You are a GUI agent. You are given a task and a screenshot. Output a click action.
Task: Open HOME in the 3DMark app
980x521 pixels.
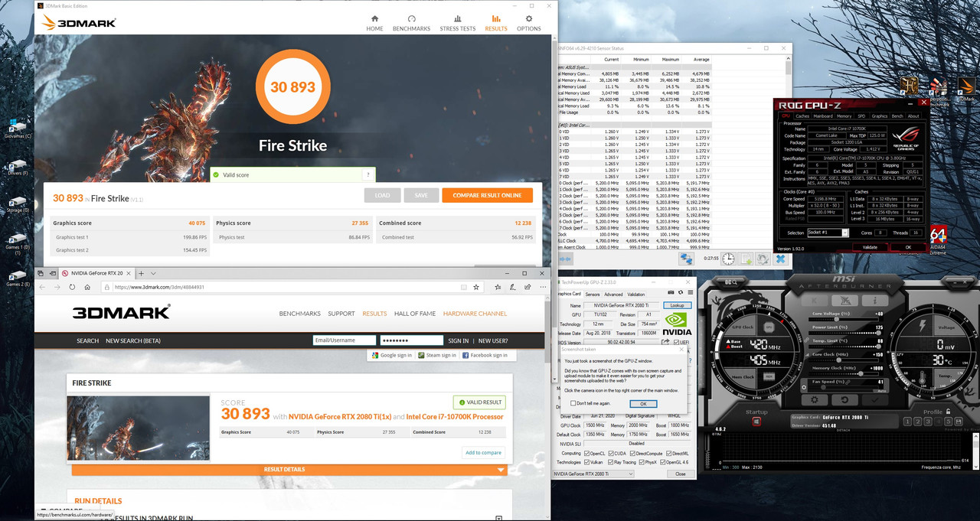[x=374, y=22]
